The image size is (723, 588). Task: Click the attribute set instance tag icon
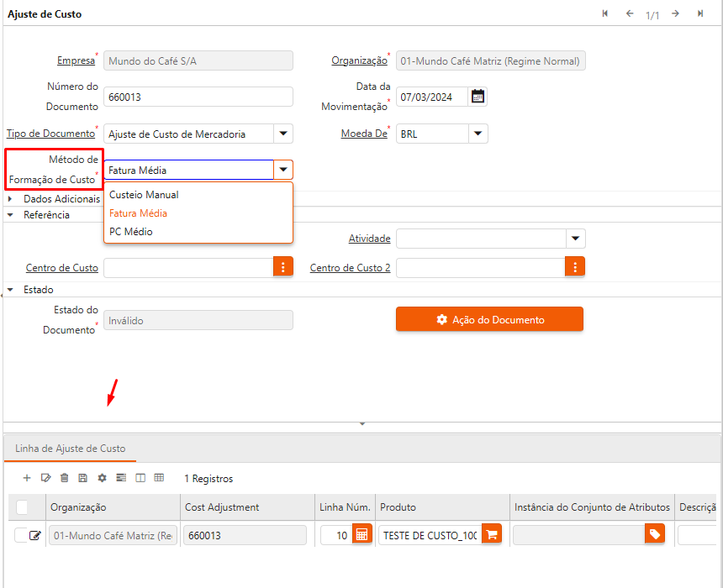pos(655,535)
